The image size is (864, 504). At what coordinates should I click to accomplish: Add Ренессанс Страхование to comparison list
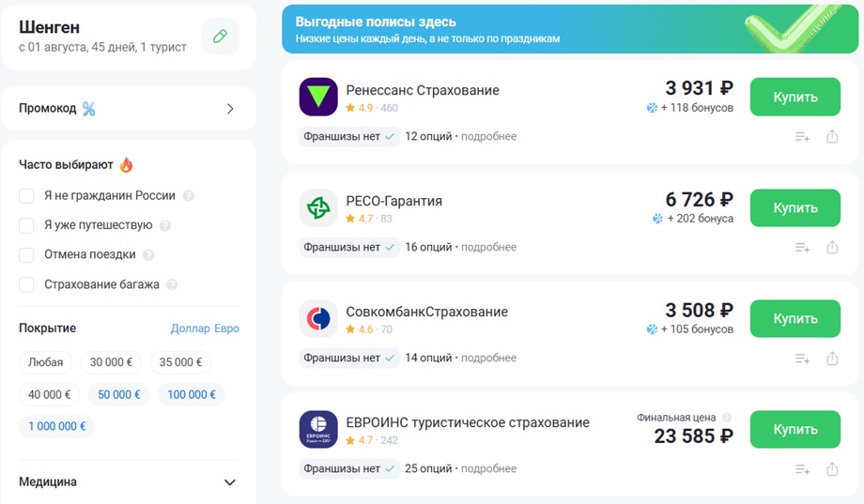pos(802,137)
